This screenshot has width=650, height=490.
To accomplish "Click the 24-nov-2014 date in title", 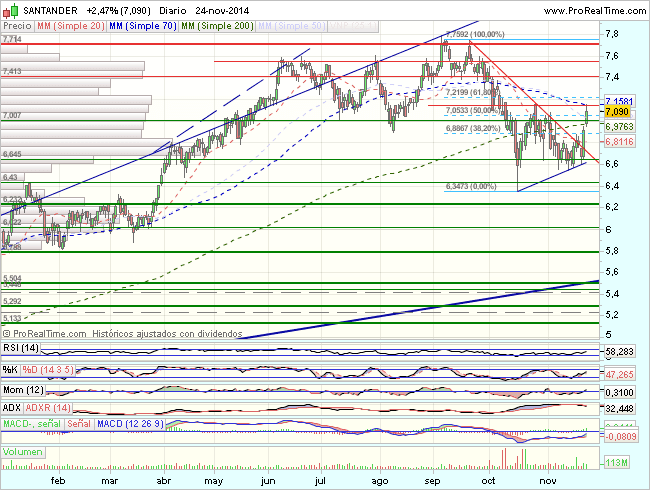I will (x=222, y=11).
